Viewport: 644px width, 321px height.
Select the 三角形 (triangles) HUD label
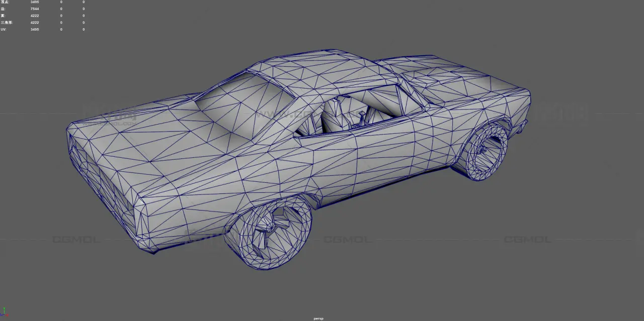coord(6,23)
